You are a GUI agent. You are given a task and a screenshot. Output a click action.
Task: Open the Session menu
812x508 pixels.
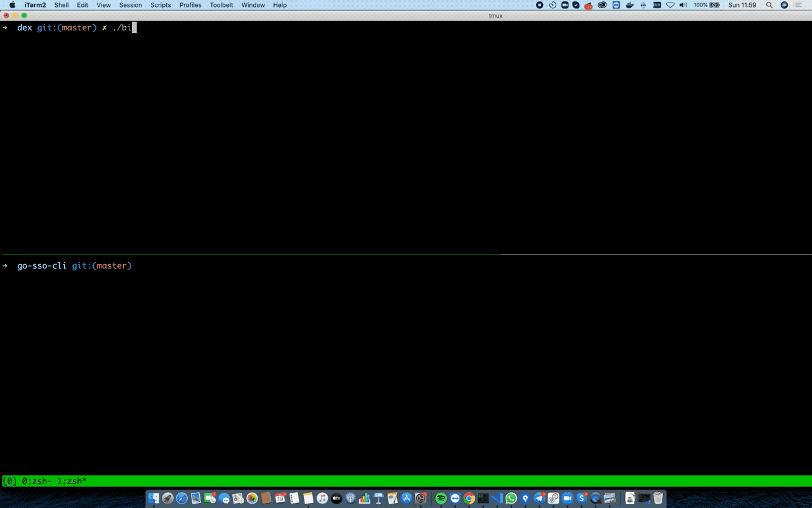tap(131, 5)
